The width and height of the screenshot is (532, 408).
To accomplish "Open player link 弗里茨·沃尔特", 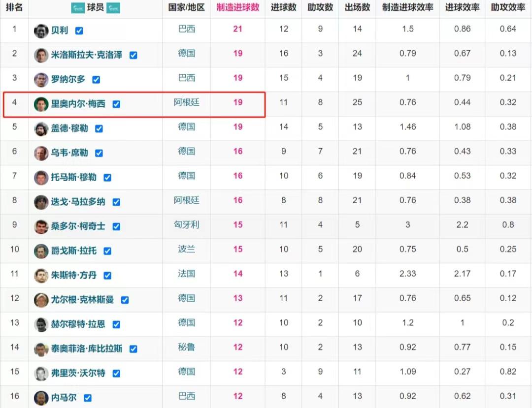I will point(78,373).
